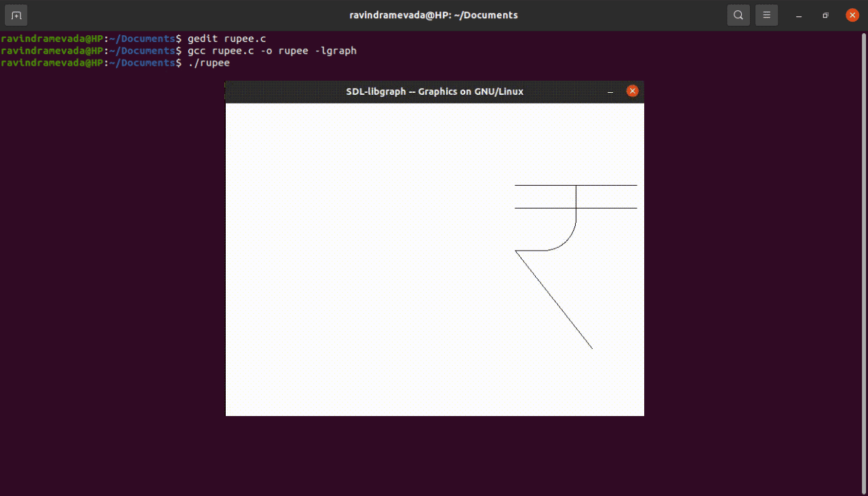The image size is (868, 496).
Task: Close the SDL-libgraph graphics window
Action: [632, 91]
